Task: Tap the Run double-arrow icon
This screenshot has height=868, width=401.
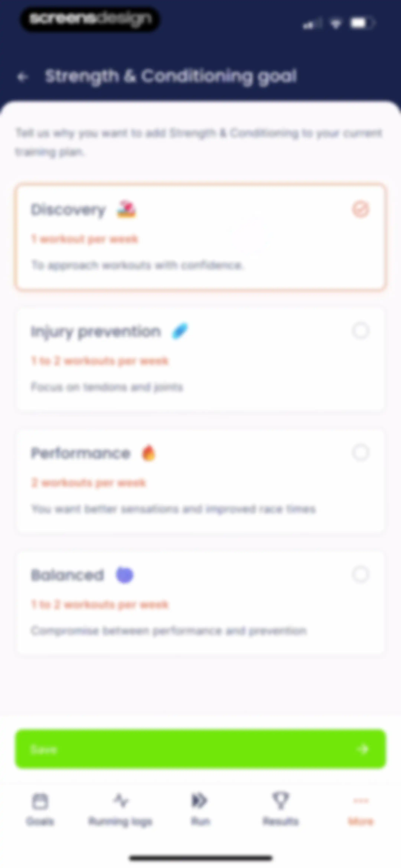Action: tap(200, 801)
